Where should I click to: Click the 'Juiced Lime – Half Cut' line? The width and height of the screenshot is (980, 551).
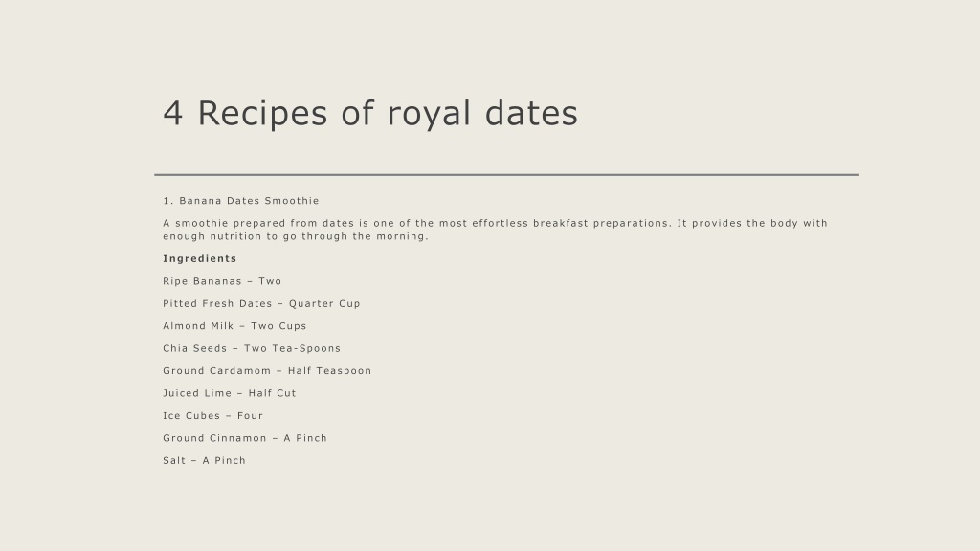tap(230, 393)
